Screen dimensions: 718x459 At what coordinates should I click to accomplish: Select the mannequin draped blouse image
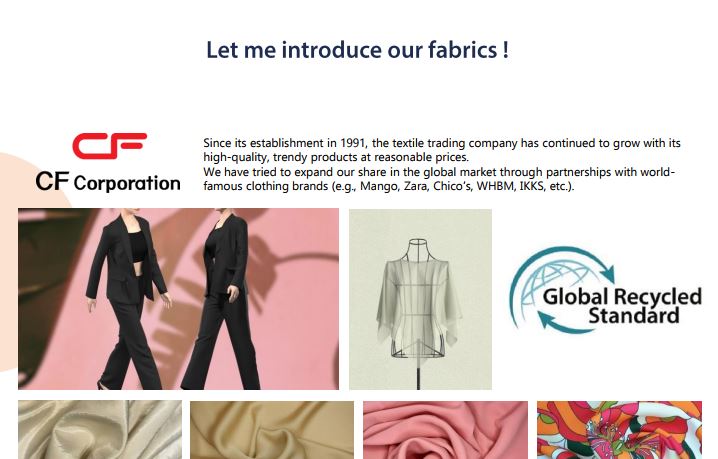point(420,299)
